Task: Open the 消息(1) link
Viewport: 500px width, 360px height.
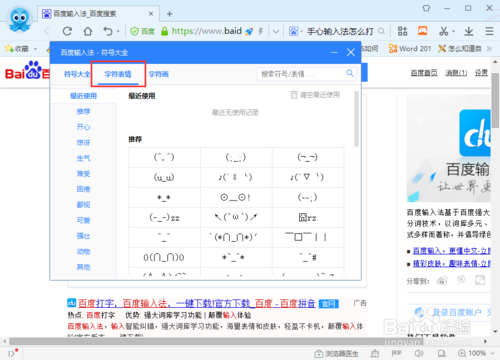Action: (x=456, y=73)
